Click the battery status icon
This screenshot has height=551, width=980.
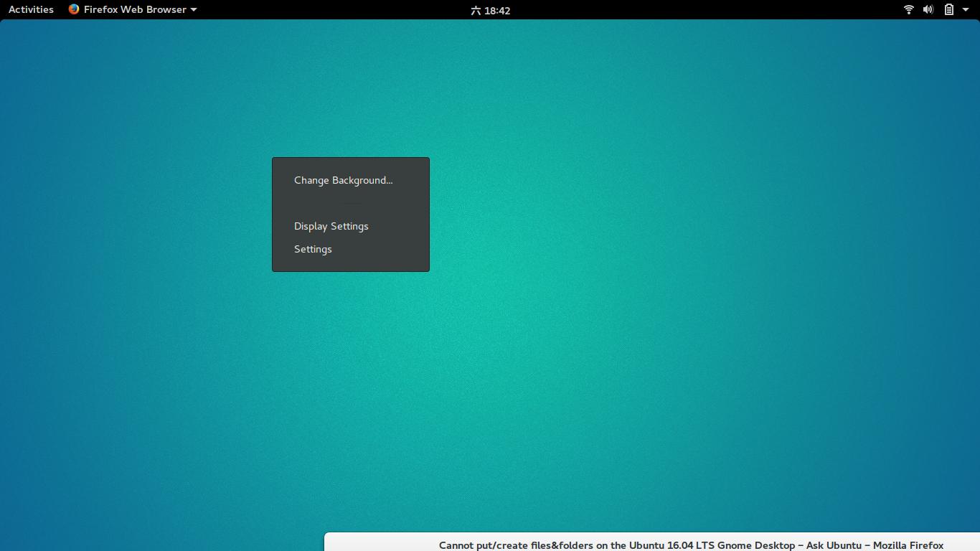point(948,9)
